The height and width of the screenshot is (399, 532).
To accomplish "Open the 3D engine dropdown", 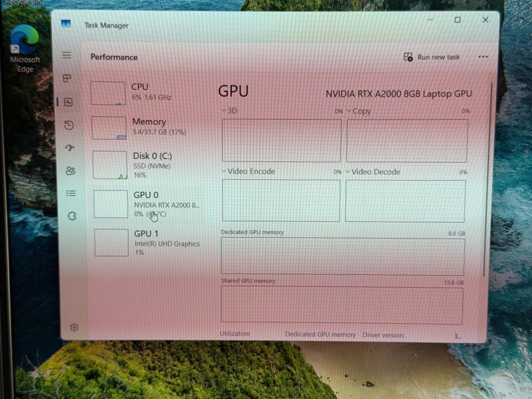I will pos(229,111).
